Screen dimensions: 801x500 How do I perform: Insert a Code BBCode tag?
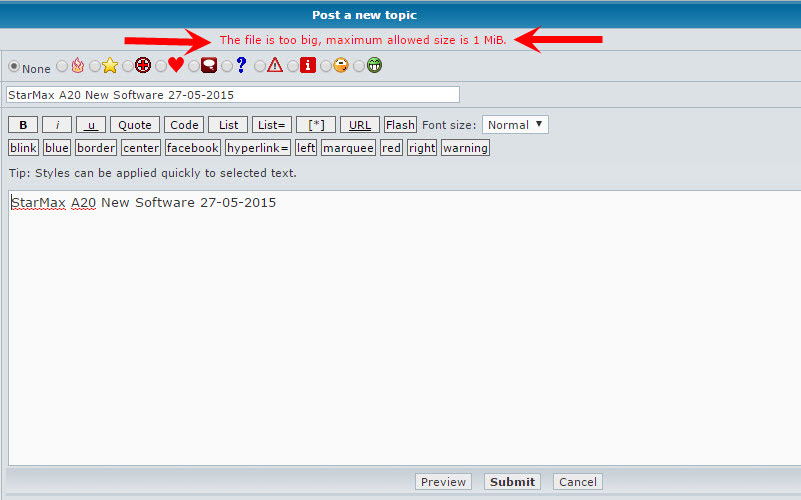(184, 125)
